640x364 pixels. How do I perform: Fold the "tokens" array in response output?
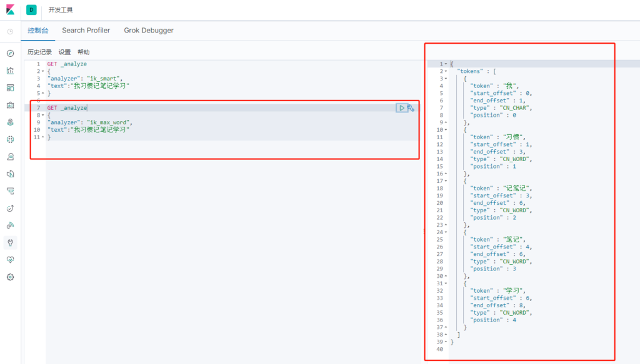click(x=446, y=72)
